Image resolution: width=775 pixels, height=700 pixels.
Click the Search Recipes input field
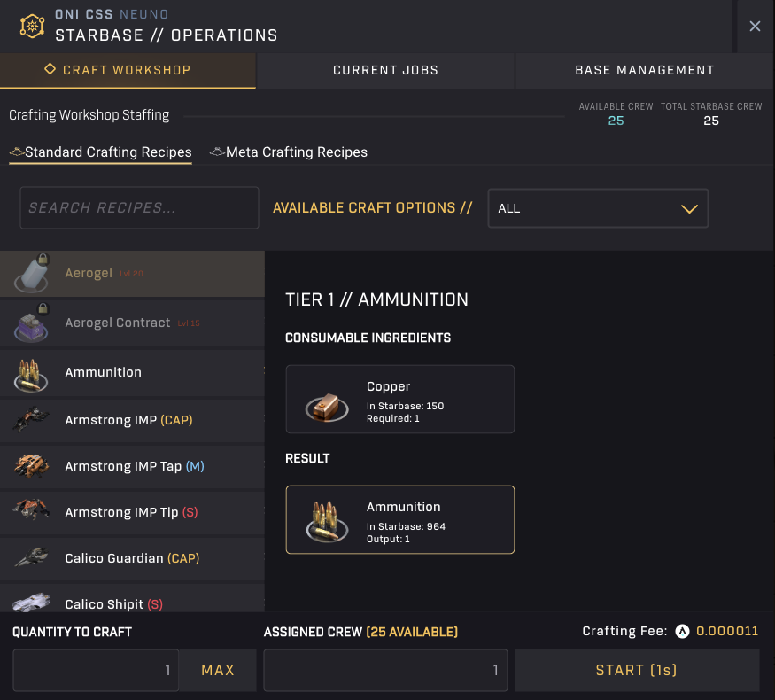[x=139, y=208]
